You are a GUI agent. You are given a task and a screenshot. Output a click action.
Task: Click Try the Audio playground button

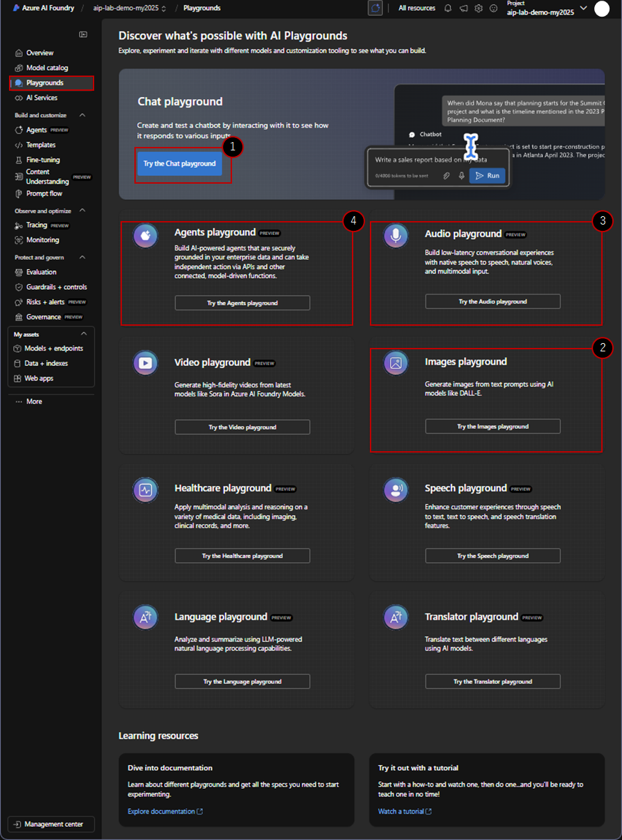[x=492, y=301]
